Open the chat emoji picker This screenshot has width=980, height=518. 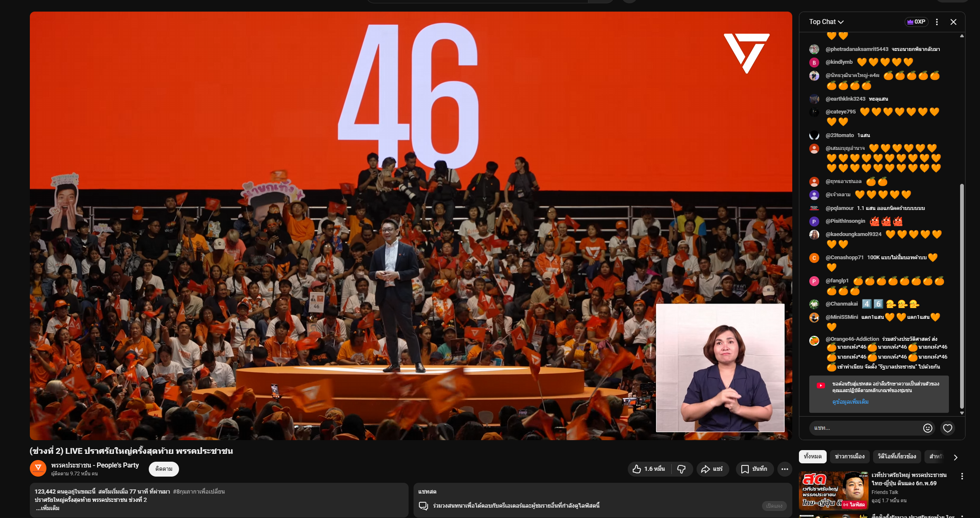pos(927,428)
